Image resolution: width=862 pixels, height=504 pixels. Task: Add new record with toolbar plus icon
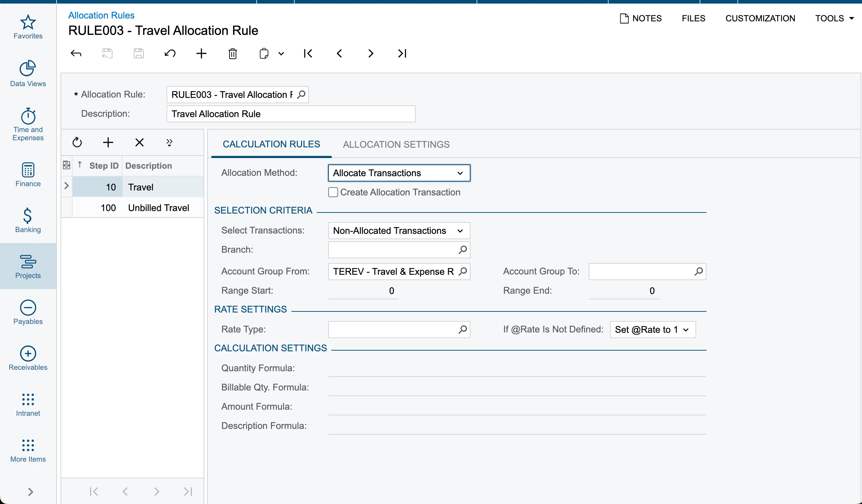(201, 54)
